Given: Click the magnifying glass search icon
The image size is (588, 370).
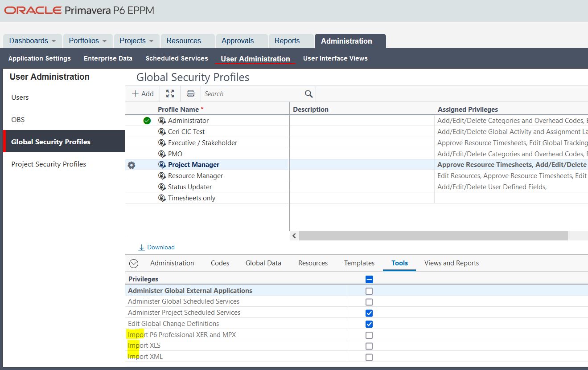Looking at the screenshot, I should tap(308, 94).
